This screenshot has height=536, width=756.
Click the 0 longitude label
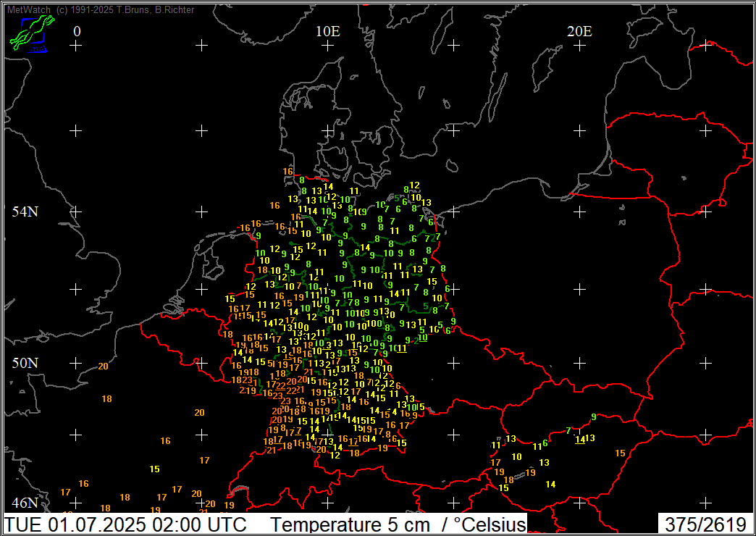[x=77, y=31]
